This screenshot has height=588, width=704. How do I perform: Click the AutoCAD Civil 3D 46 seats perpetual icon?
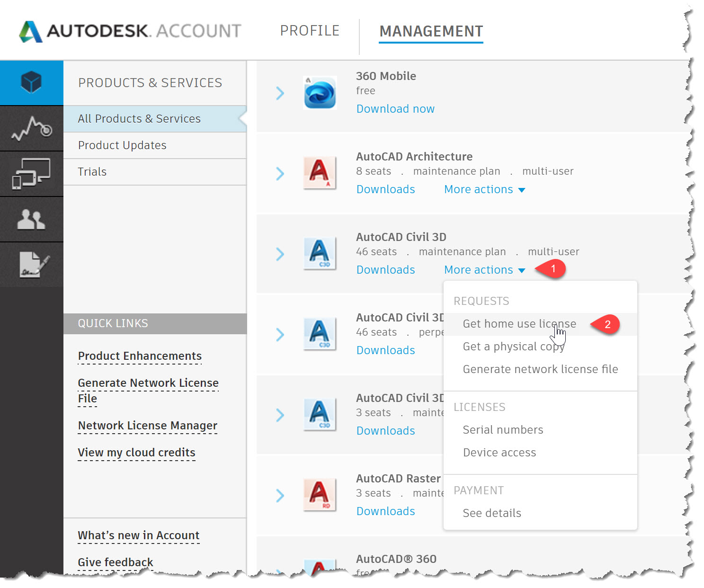pos(320,334)
